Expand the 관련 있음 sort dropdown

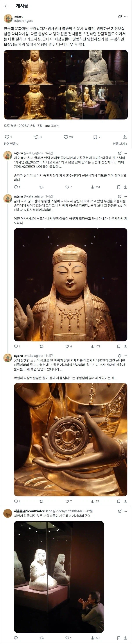pyautogui.click(x=11, y=144)
